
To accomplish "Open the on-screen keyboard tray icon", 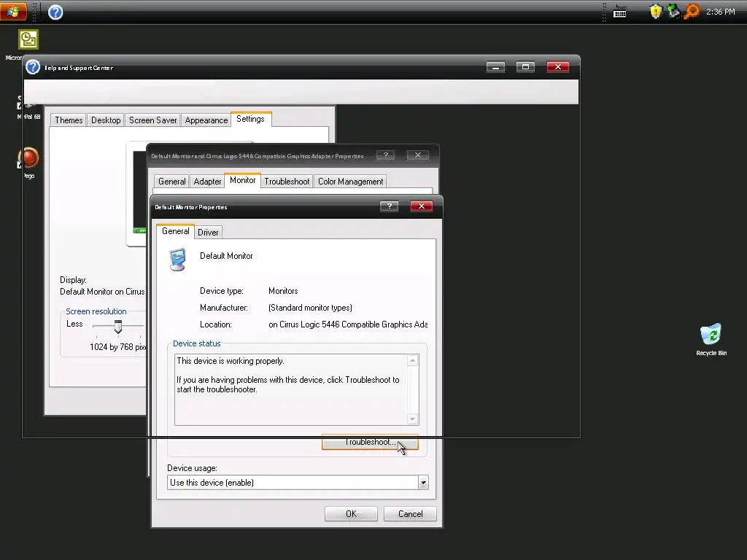I will point(620,12).
